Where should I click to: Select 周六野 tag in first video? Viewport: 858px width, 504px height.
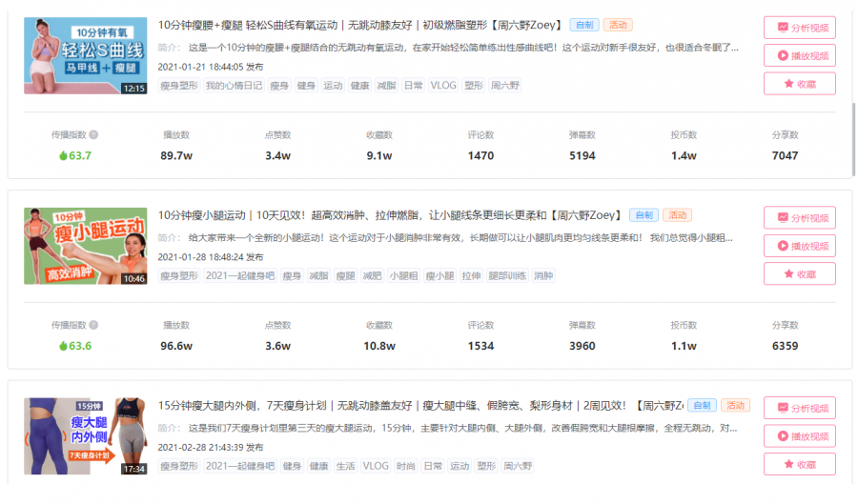504,86
